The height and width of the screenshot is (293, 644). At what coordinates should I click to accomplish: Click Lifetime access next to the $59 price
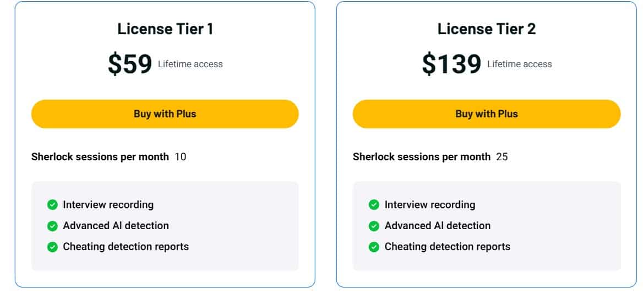[x=190, y=64]
